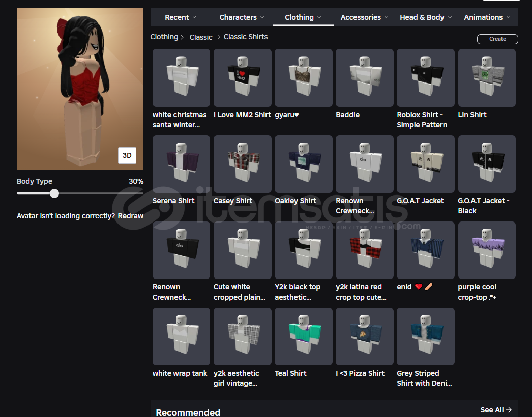Equip the Teal Shirt thumbnail
Viewport: 532px width, 417px height.
(303, 337)
